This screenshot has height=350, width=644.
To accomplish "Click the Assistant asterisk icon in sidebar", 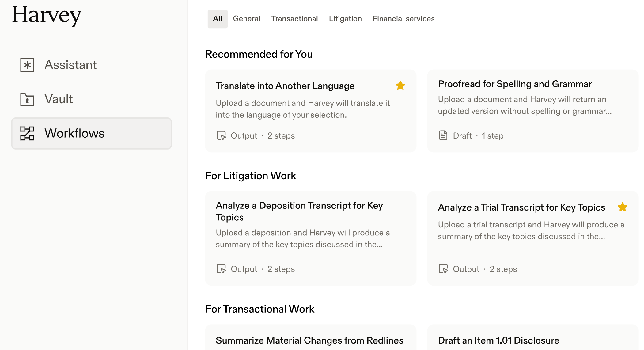I will coord(27,65).
